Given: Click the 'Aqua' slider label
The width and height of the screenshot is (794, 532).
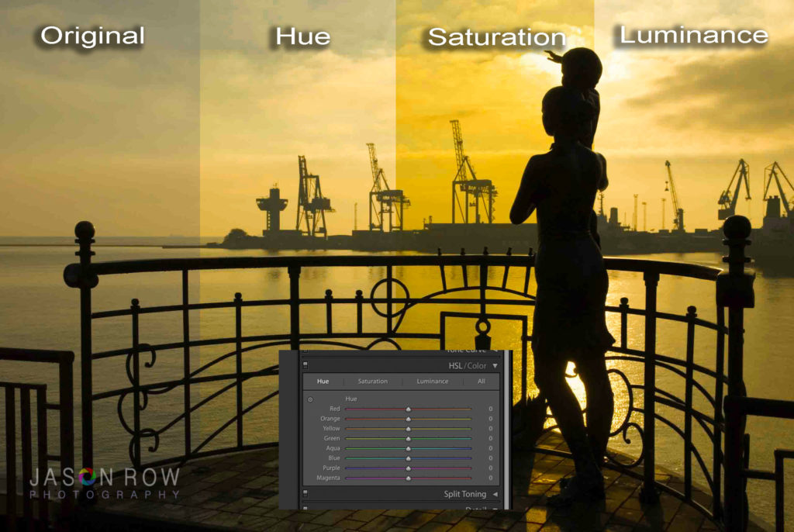Looking at the screenshot, I should pyautogui.click(x=333, y=448).
